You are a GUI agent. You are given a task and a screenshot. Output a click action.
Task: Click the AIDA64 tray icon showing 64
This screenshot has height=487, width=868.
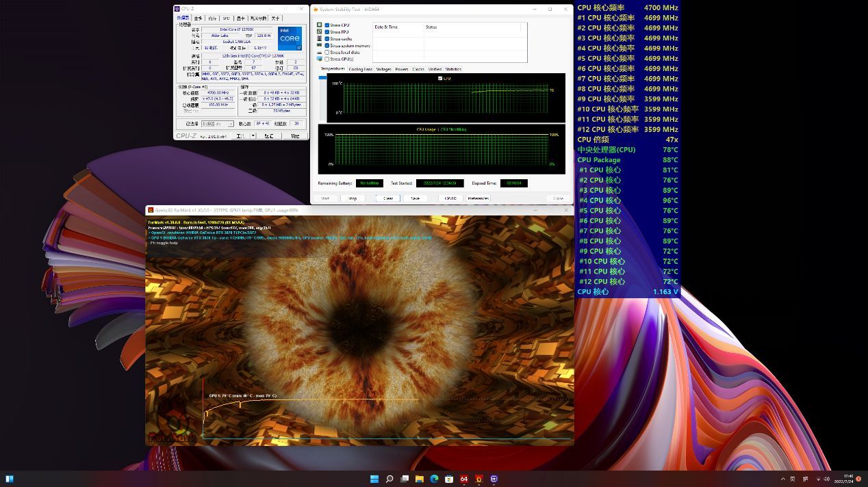point(464,479)
